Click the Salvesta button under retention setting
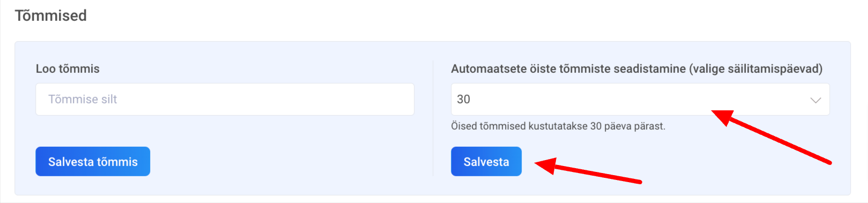 coord(486,162)
